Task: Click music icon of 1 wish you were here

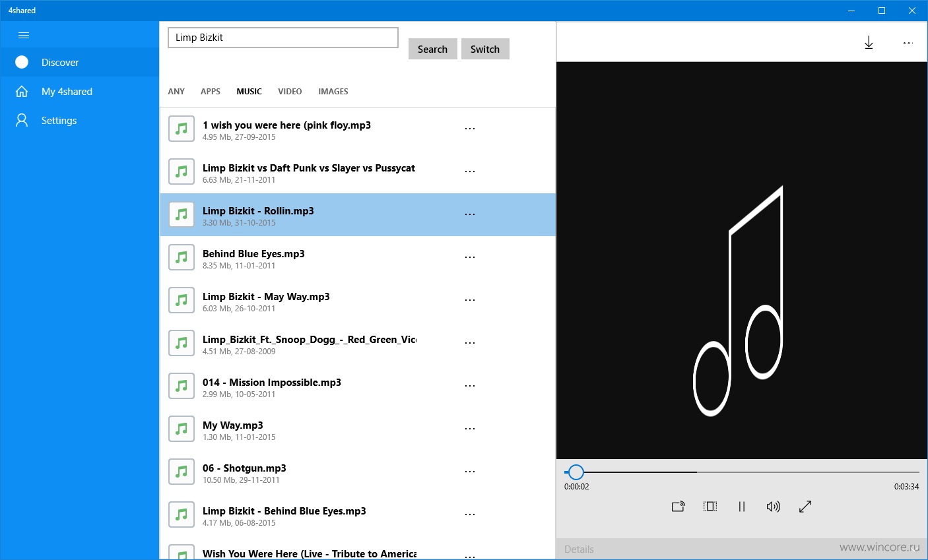Action: tap(182, 129)
